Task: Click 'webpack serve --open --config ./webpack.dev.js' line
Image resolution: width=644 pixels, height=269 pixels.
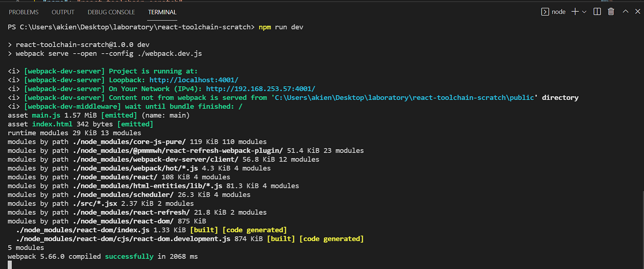Action: coord(109,53)
